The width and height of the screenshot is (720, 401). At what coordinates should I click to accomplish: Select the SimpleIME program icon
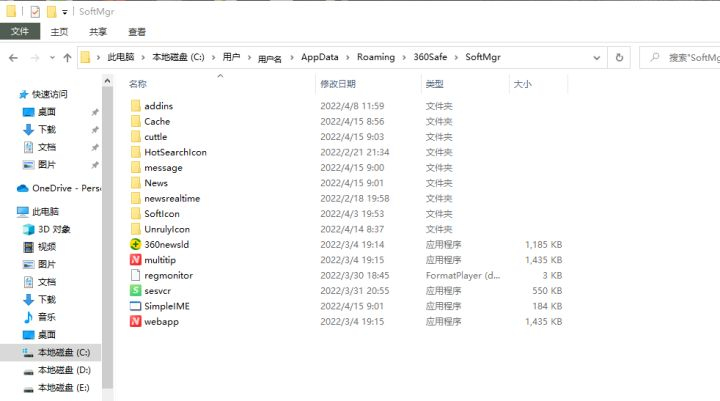[136, 306]
